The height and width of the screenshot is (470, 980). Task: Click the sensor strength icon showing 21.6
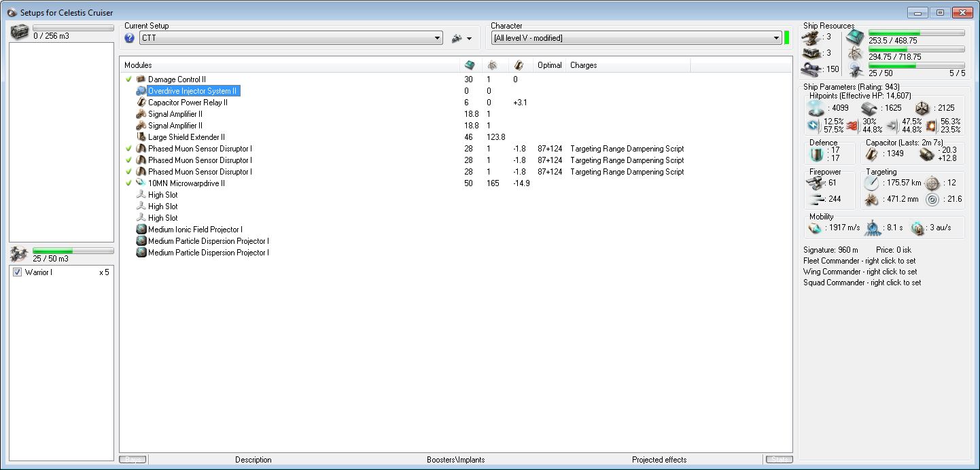click(x=932, y=200)
